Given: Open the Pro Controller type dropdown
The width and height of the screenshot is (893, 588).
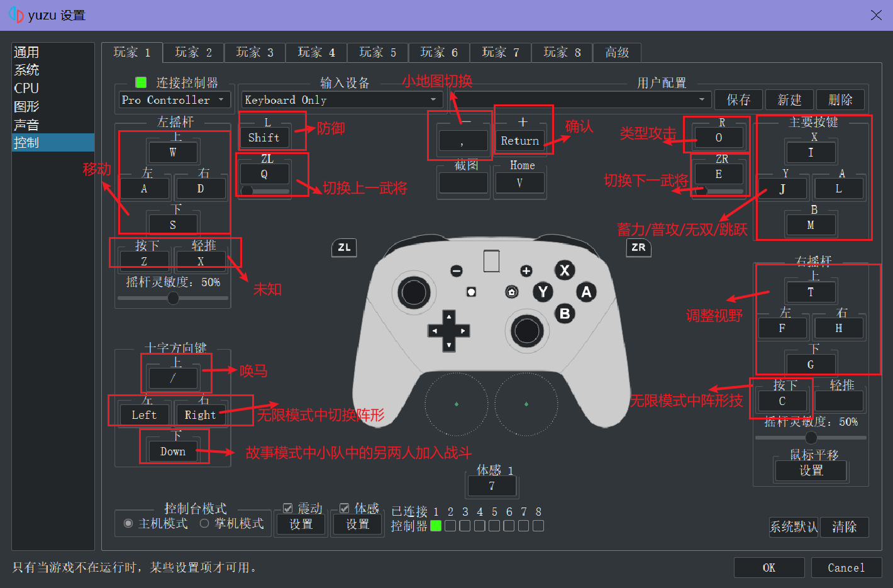Looking at the screenshot, I should pos(174,100).
